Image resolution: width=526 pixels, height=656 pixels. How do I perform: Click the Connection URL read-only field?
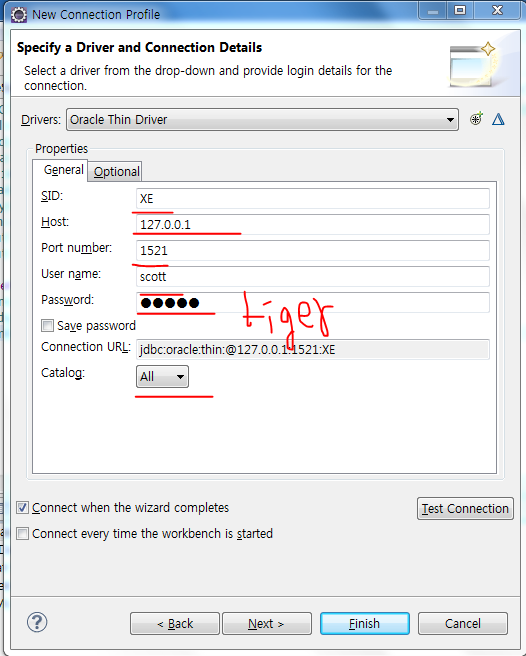pos(313,349)
